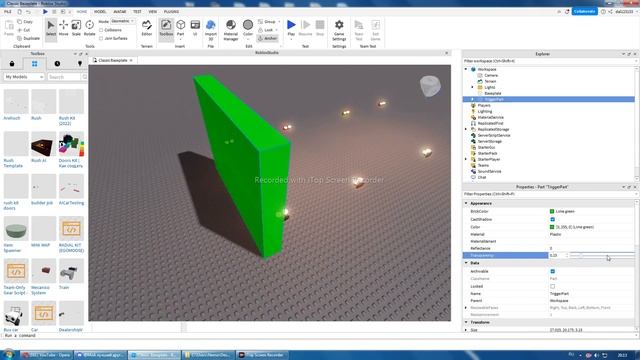Open Game Settings
640x360 pixels.
click(339, 30)
